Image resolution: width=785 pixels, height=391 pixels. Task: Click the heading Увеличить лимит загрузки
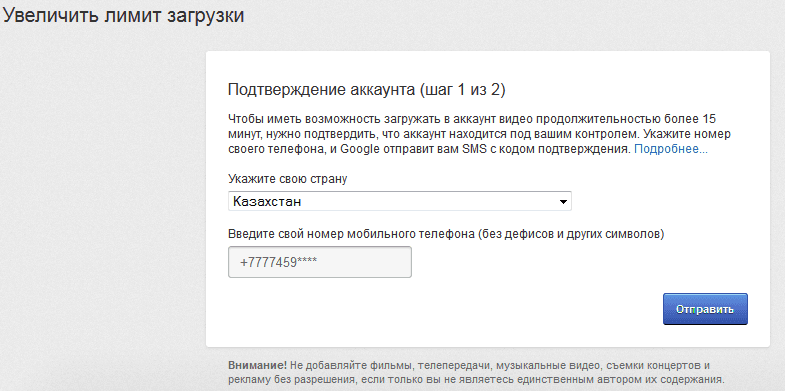(124, 16)
